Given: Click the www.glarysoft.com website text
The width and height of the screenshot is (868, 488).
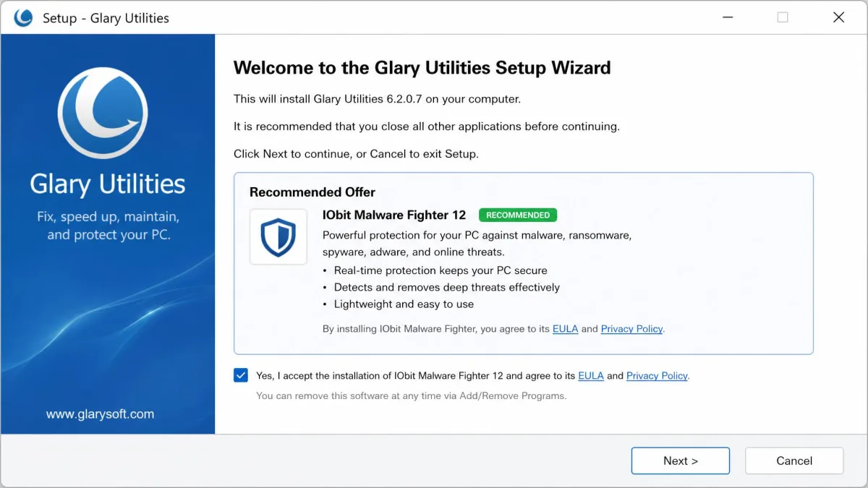Looking at the screenshot, I should click(100, 414).
